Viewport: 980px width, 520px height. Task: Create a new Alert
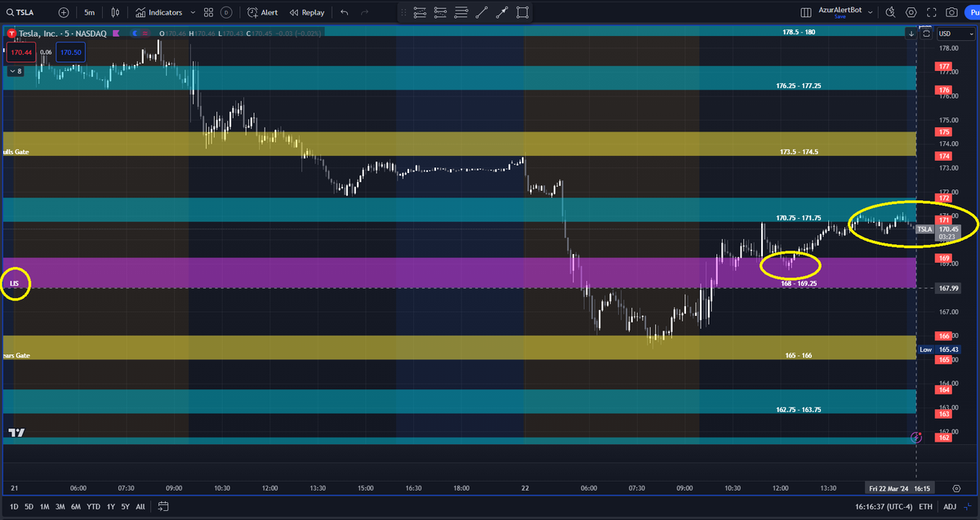pyautogui.click(x=262, y=12)
